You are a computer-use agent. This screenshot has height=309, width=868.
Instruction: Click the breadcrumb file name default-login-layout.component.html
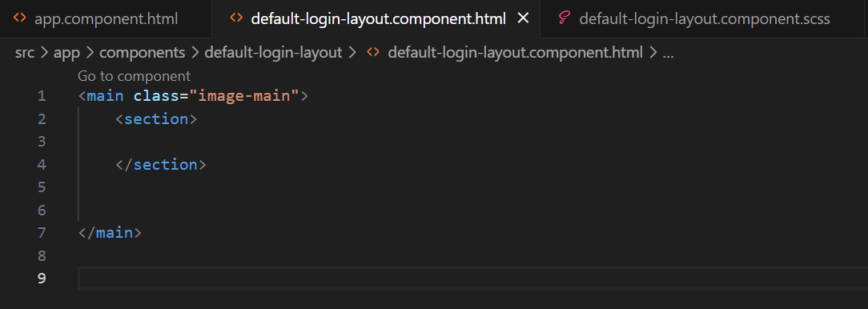click(516, 53)
